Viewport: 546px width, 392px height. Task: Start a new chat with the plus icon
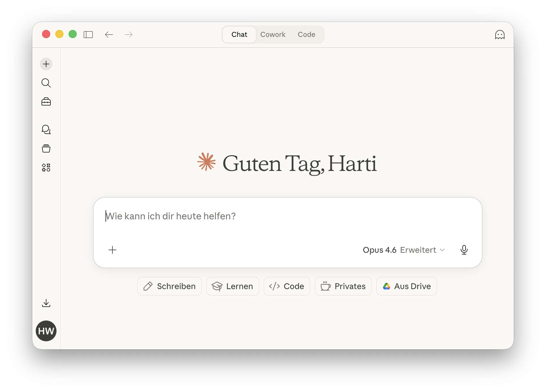click(x=46, y=64)
